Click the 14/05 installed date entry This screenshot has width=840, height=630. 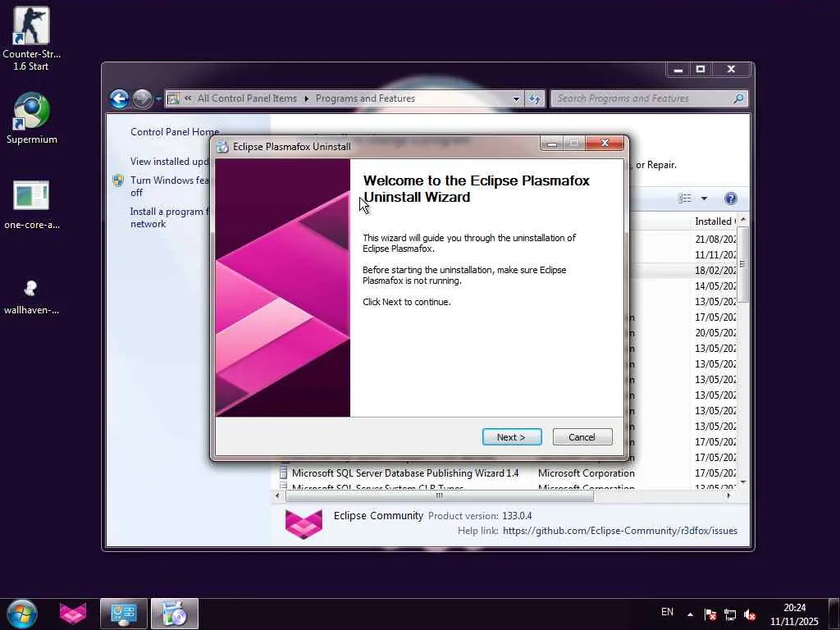click(x=715, y=286)
